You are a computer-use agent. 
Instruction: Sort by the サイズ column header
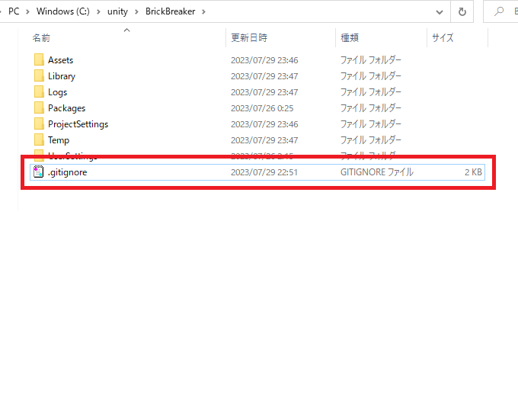pyautogui.click(x=443, y=38)
